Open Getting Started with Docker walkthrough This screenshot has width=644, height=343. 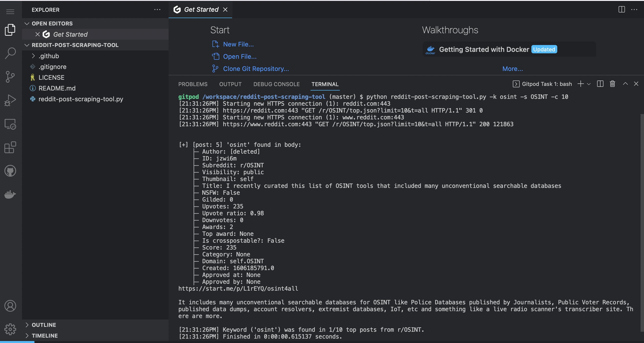pyautogui.click(x=509, y=49)
